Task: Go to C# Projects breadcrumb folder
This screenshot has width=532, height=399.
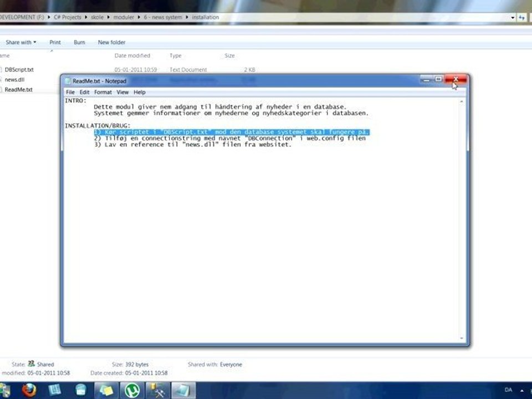Action: click(x=68, y=17)
